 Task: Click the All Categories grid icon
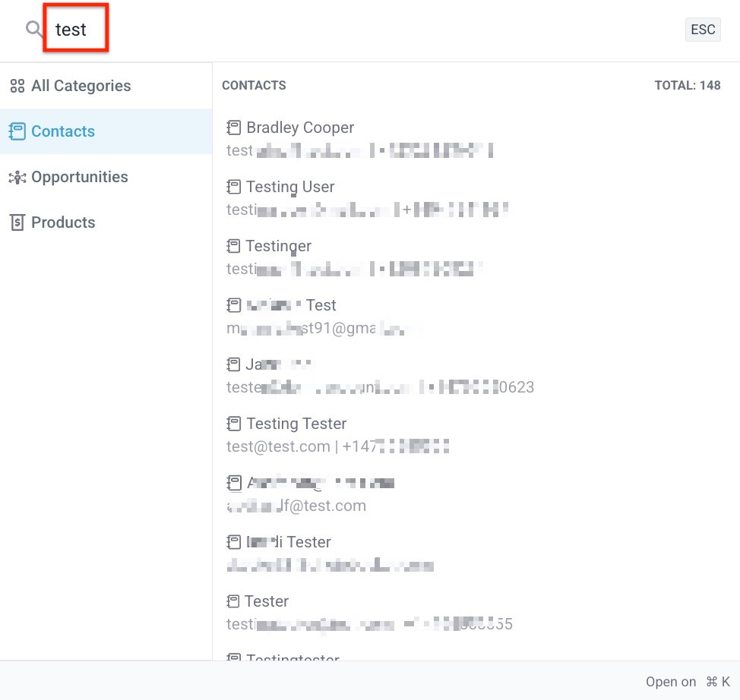click(17, 86)
